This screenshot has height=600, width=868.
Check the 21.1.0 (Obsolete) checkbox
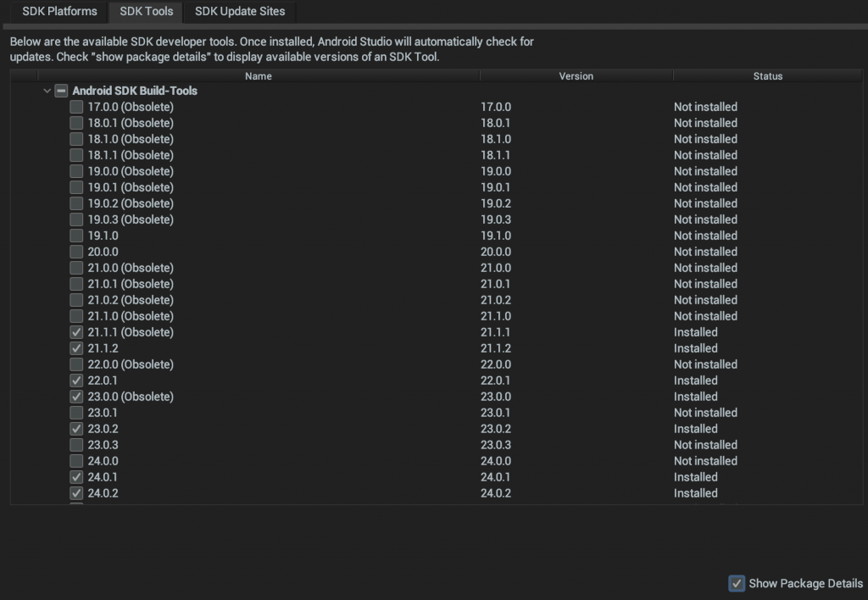[76, 316]
